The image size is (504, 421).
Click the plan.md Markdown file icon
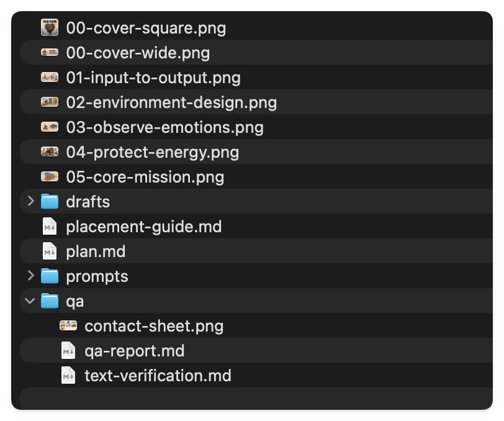[50, 251]
